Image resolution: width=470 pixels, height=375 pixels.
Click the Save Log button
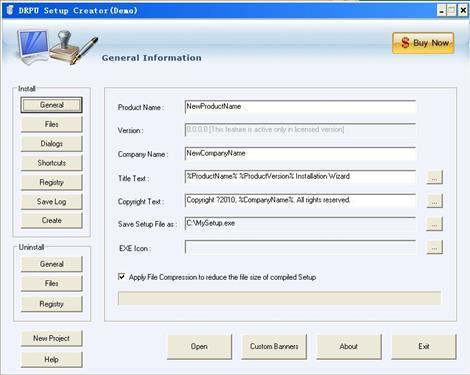51,202
